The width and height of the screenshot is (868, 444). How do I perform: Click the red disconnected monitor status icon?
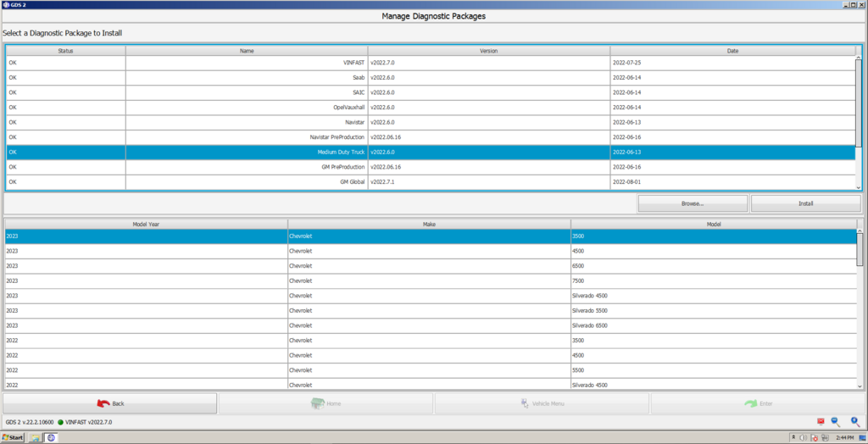pos(820,421)
